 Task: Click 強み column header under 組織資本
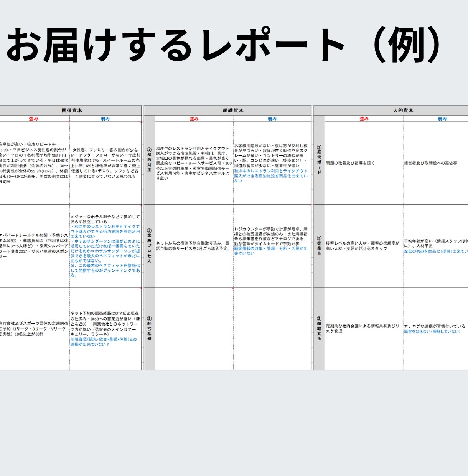point(194,119)
